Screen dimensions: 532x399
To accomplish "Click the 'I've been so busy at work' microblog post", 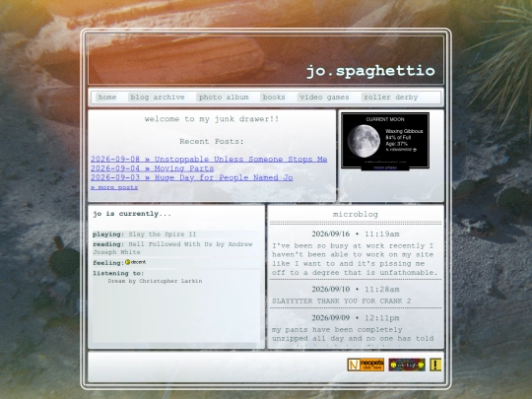I will 355,259.
